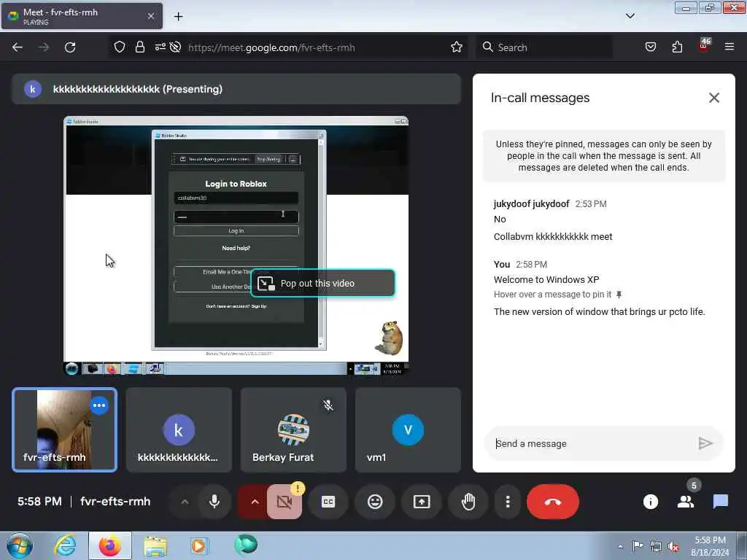747x560 pixels.
Task: Click the Present now screen-share icon
Action: [422, 502]
